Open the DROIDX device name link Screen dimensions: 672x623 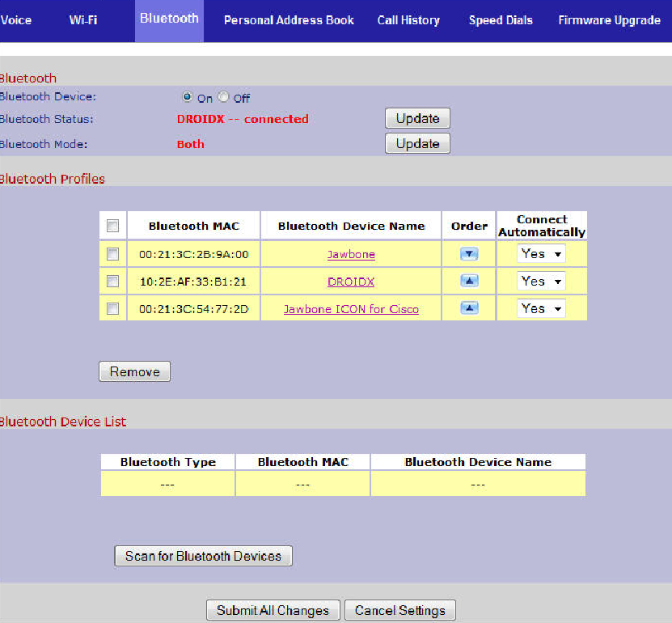351,282
